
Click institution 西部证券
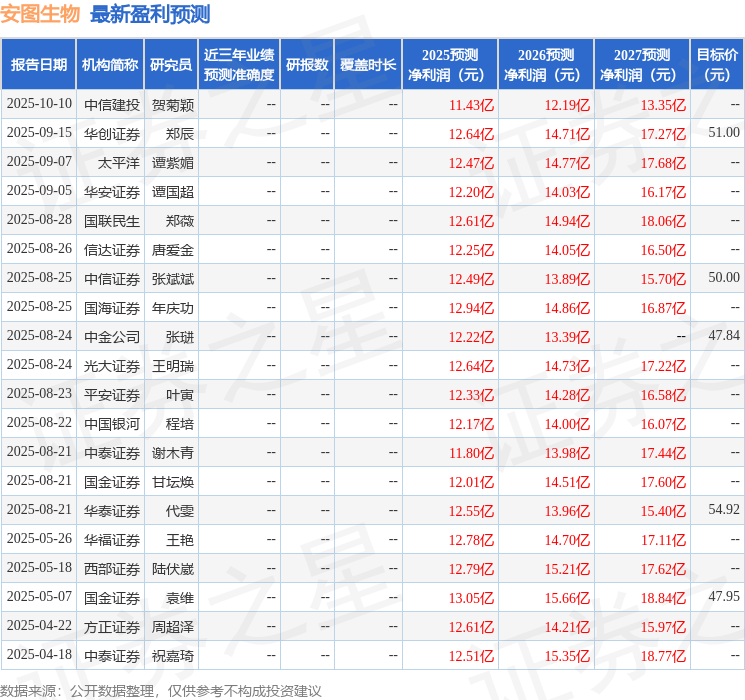pyautogui.click(x=112, y=569)
